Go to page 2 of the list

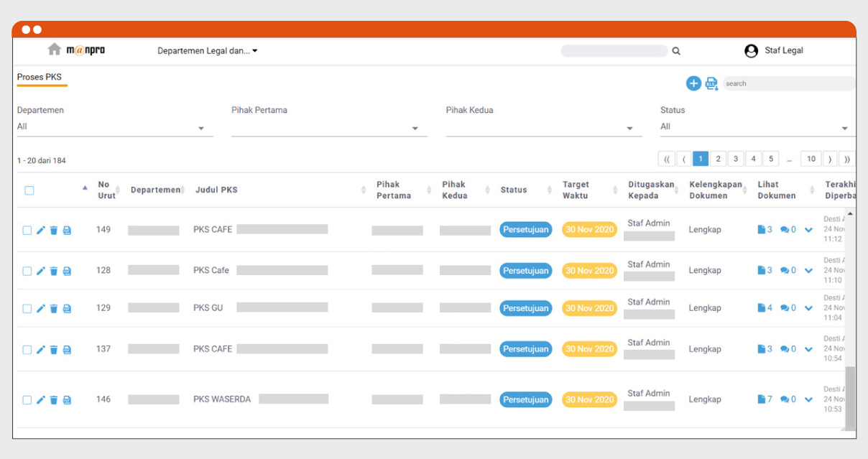click(718, 159)
